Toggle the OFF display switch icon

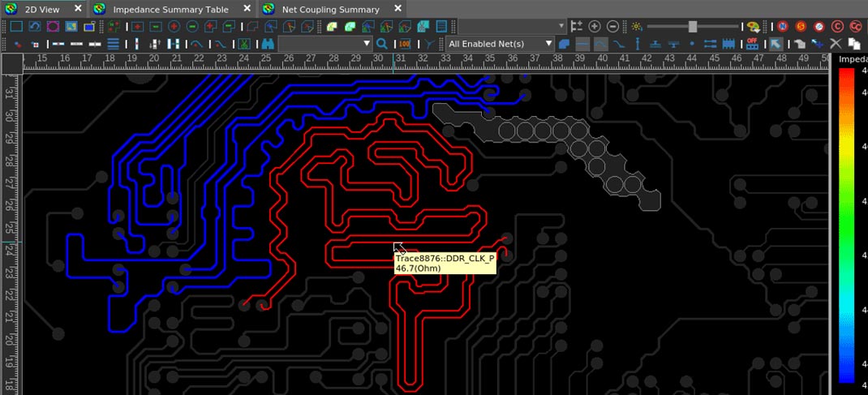753,43
